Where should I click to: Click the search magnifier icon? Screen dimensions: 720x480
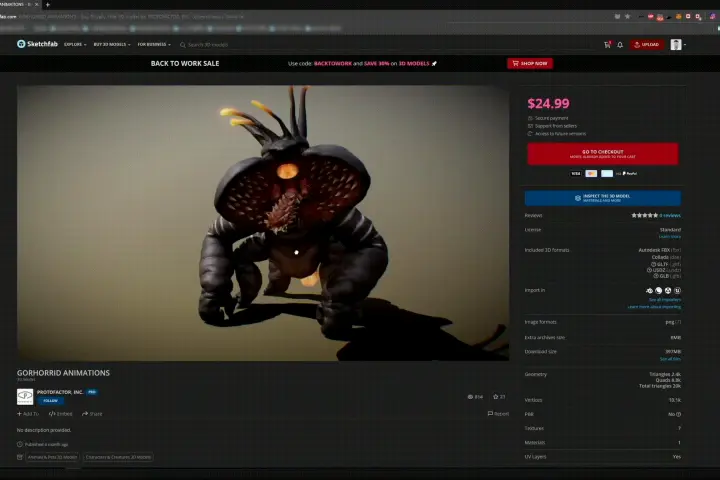pyautogui.click(x=183, y=45)
